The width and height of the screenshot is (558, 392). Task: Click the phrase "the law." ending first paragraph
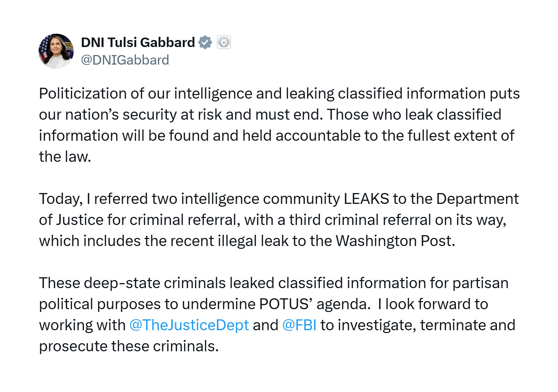[x=65, y=157]
